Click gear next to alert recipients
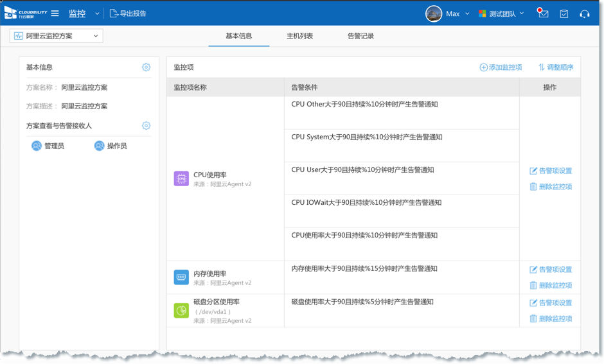Viewport: 604px width, 364px height. click(x=146, y=126)
